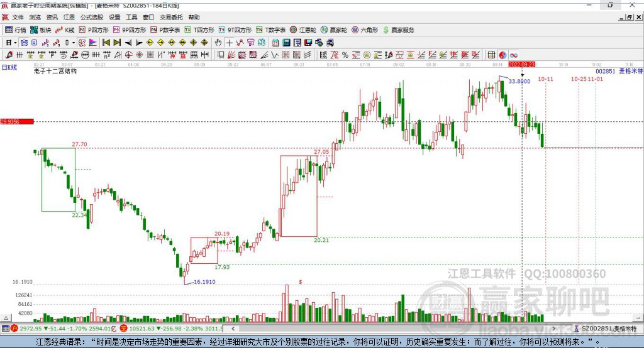Open the T数字表 time number table
Screen dimensions: 644x348
coord(270,30)
